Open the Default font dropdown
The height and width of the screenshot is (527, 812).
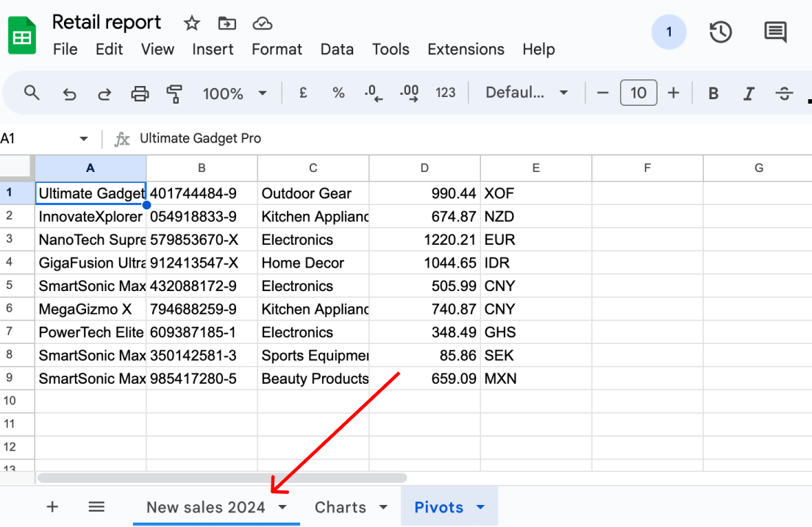(x=526, y=93)
